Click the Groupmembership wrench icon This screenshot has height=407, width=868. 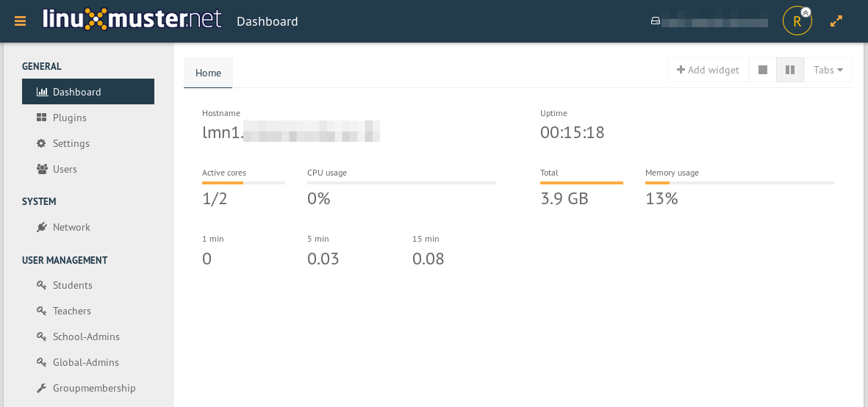[42, 388]
